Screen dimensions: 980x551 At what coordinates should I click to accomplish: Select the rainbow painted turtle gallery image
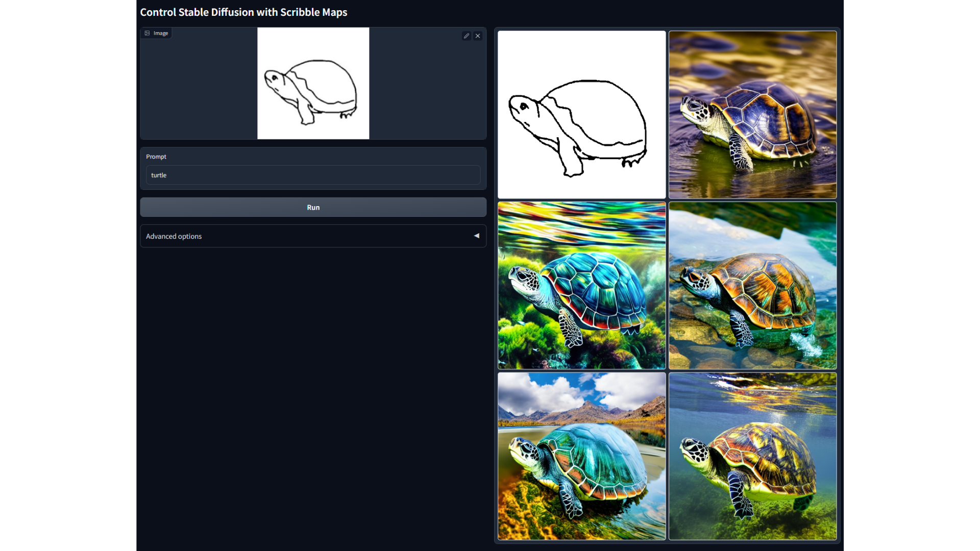(x=581, y=285)
